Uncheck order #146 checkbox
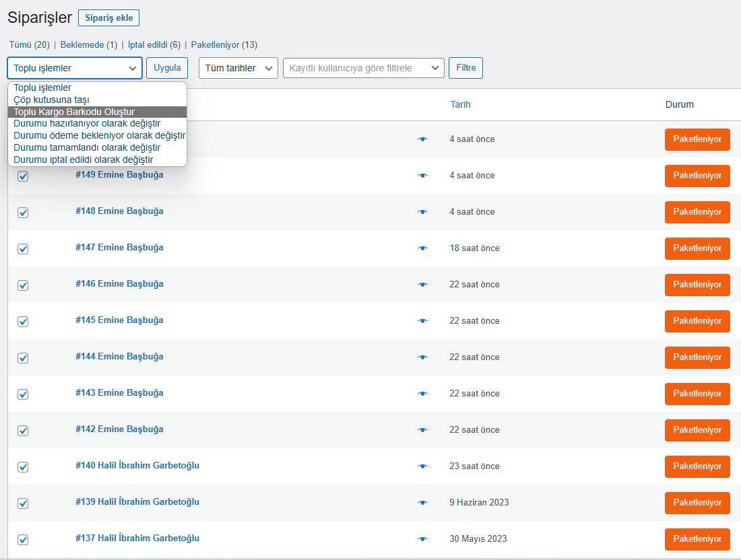741x560 pixels. (23, 285)
